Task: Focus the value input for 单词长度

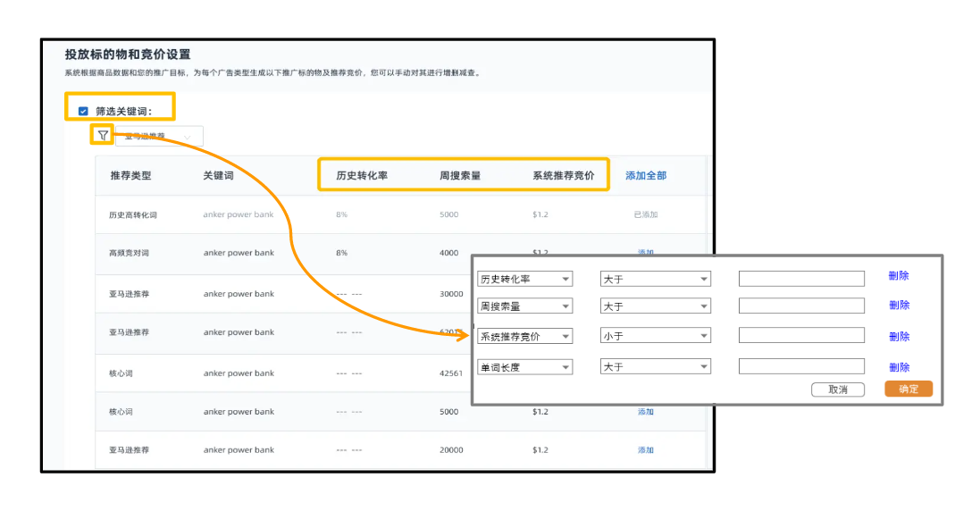Action: click(801, 366)
